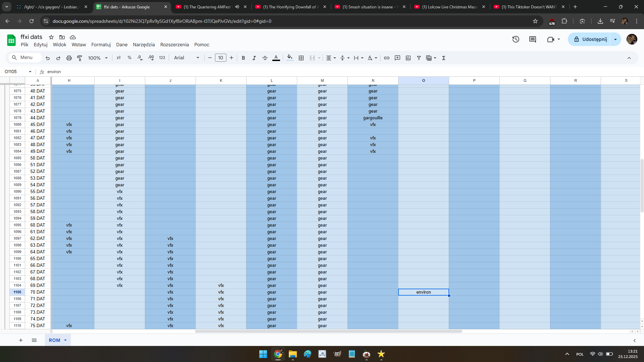Expand the ROM sheet tab menu arrow
644x362 pixels.
point(65,340)
